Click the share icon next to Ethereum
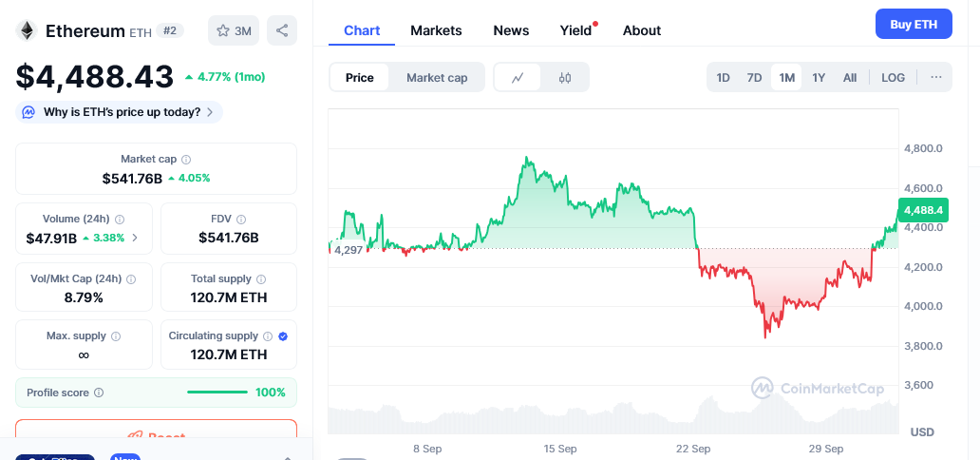 [282, 30]
